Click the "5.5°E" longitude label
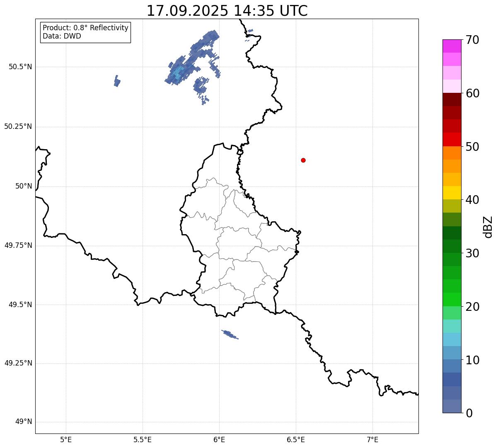Viewport: 498px width, 448px height. [143, 440]
